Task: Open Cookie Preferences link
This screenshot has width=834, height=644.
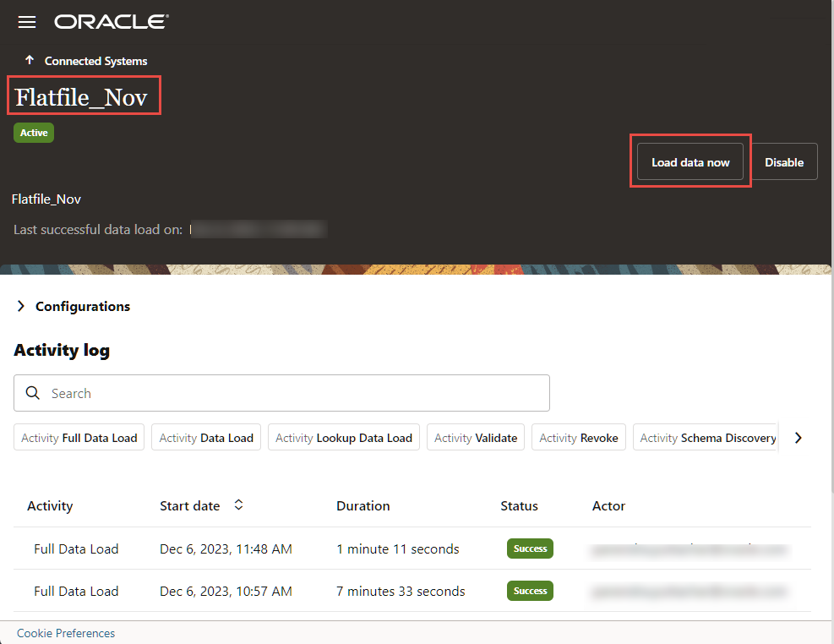Action: (66, 633)
